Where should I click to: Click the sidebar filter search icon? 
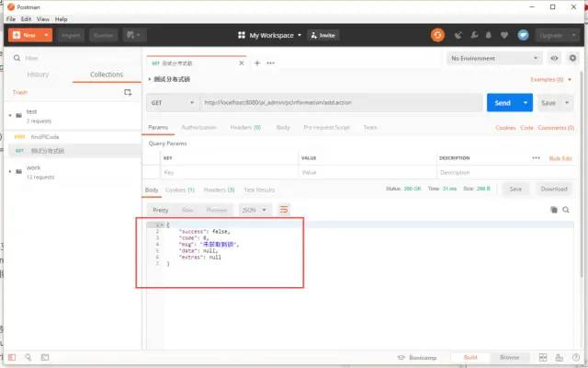coord(17,58)
